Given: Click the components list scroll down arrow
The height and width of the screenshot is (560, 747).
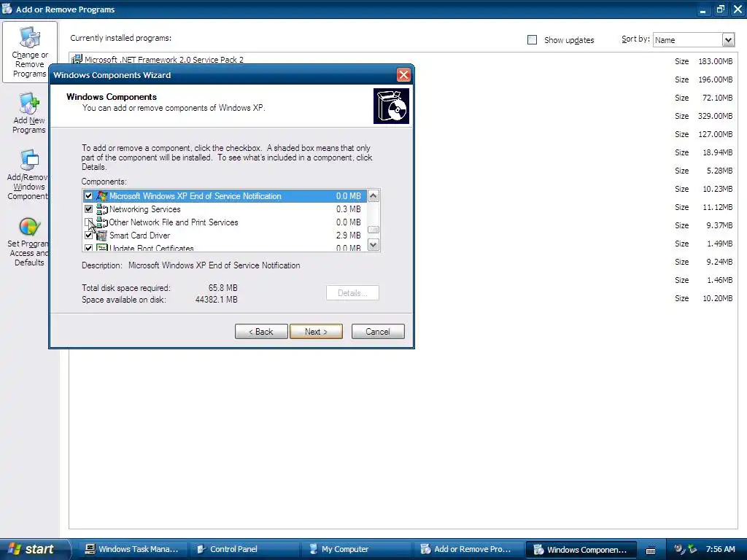Looking at the screenshot, I should [373, 245].
